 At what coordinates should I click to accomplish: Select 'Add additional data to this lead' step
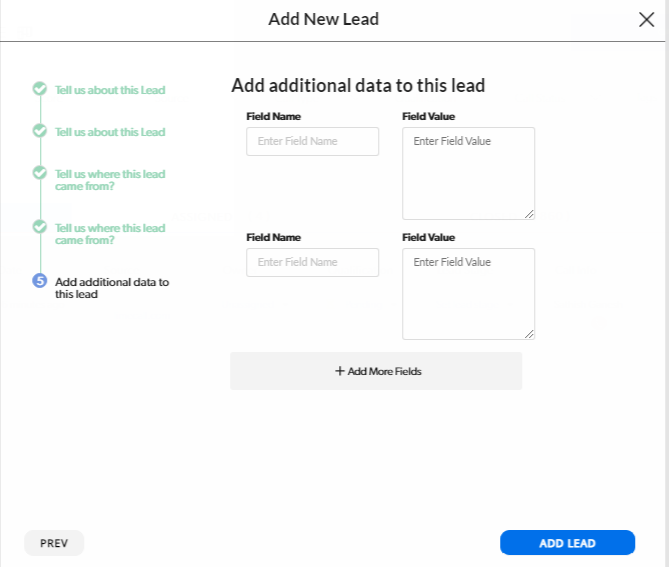click(112, 288)
